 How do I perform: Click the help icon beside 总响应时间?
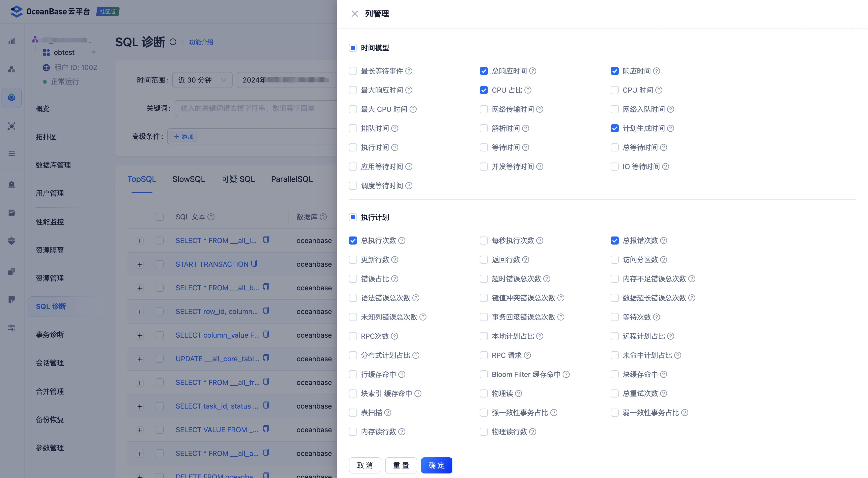[x=533, y=71]
